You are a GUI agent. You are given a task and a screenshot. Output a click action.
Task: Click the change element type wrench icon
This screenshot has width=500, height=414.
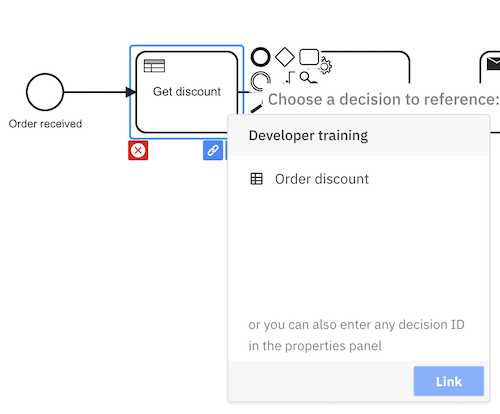pyautogui.click(x=309, y=78)
